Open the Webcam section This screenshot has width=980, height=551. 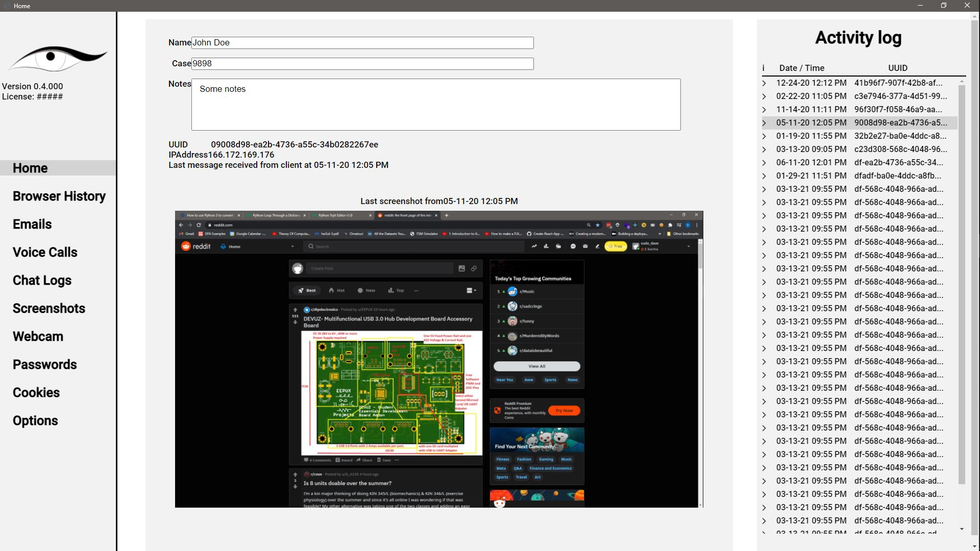(x=38, y=337)
